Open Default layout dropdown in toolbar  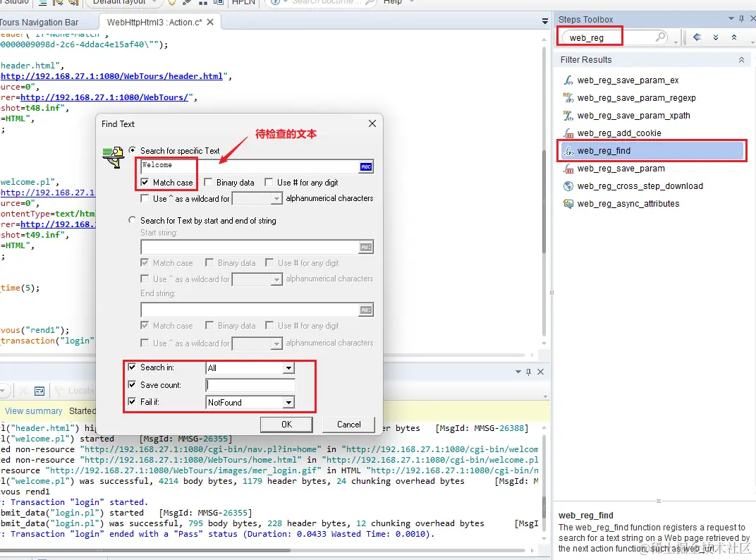[154, 2]
